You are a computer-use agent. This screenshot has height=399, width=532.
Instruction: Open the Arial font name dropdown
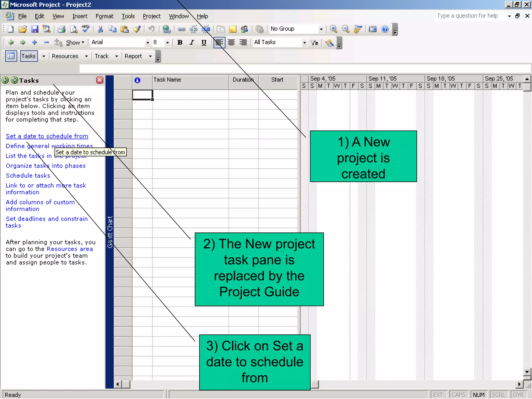coord(148,42)
